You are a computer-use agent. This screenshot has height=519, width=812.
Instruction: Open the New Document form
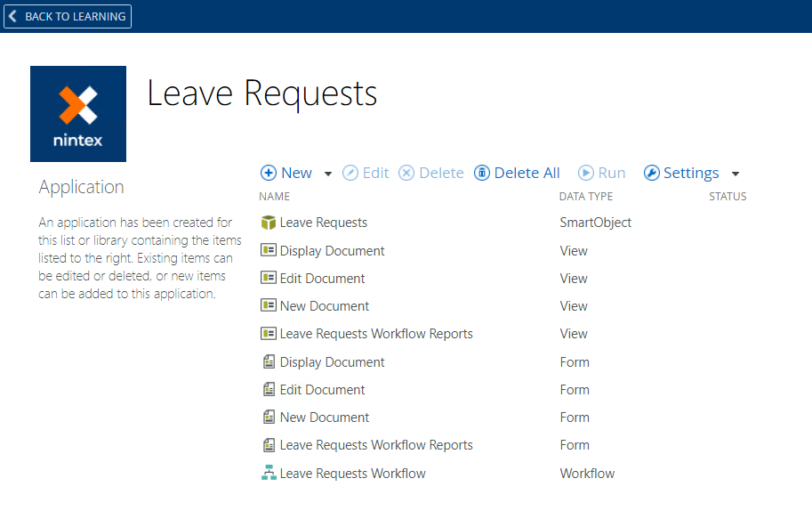(x=325, y=418)
